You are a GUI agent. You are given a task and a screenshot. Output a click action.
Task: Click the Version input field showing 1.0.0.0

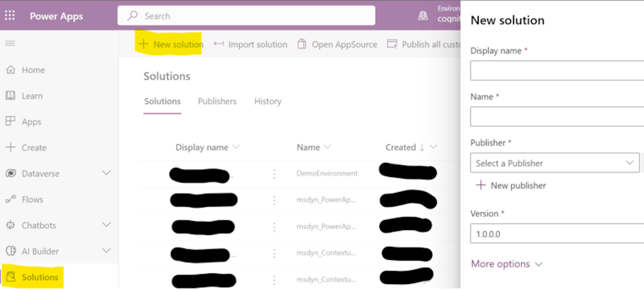[x=557, y=234]
